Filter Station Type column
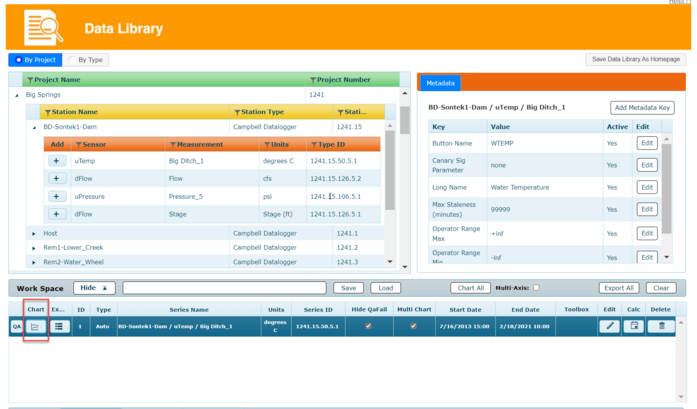 click(x=237, y=112)
